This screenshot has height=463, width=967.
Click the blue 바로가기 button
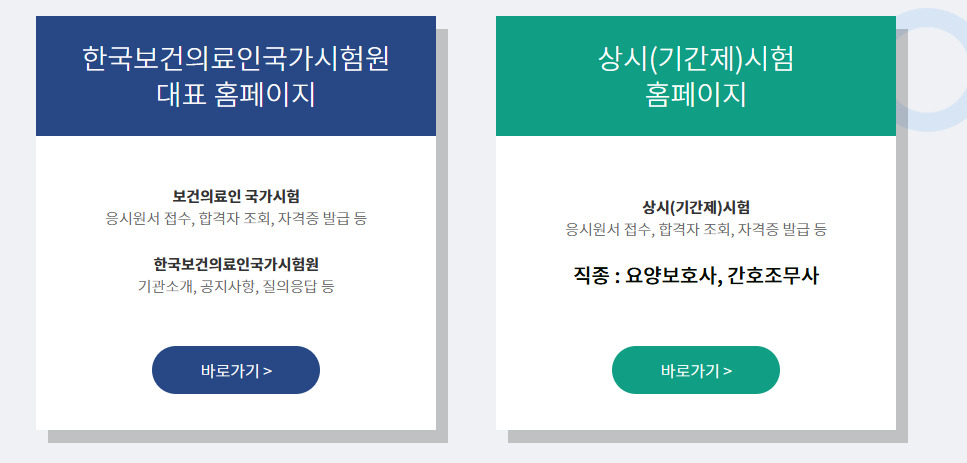[236, 370]
